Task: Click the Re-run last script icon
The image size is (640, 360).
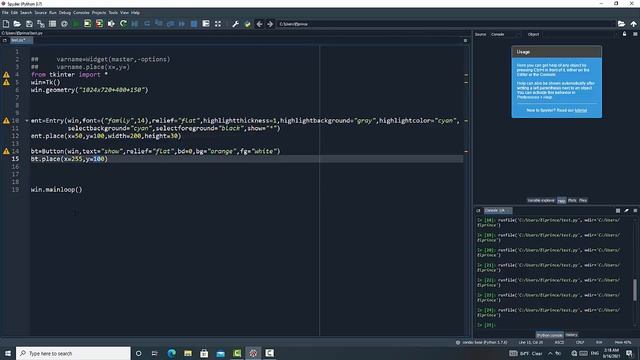Action: click(x=123, y=24)
